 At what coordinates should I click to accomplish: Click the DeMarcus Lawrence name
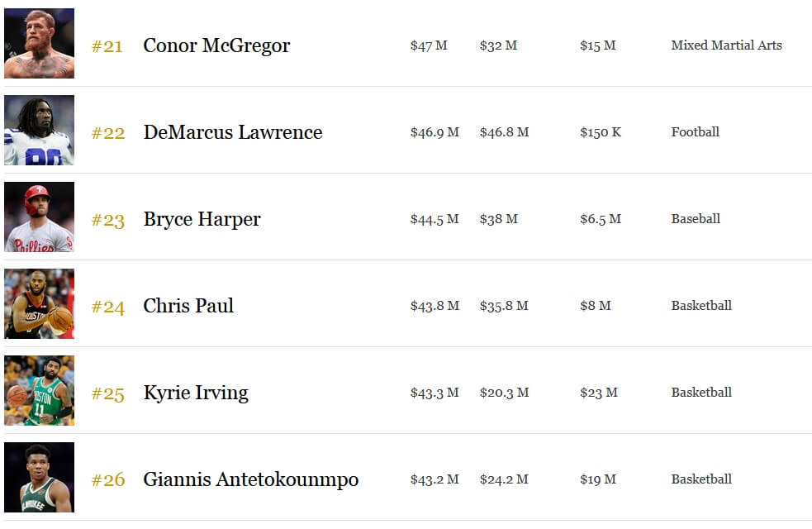tap(233, 132)
